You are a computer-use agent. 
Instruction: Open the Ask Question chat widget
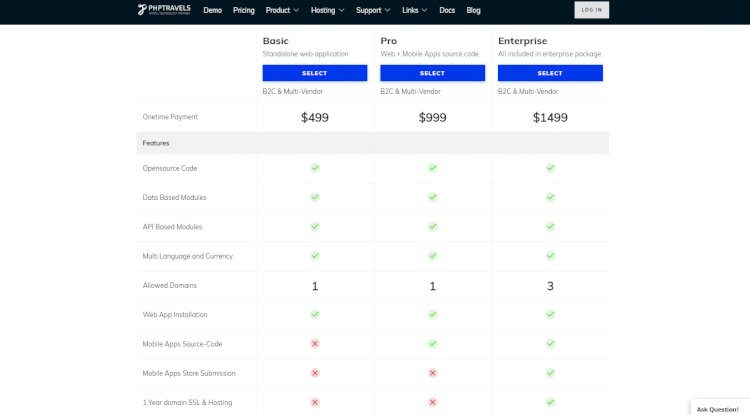pos(718,409)
